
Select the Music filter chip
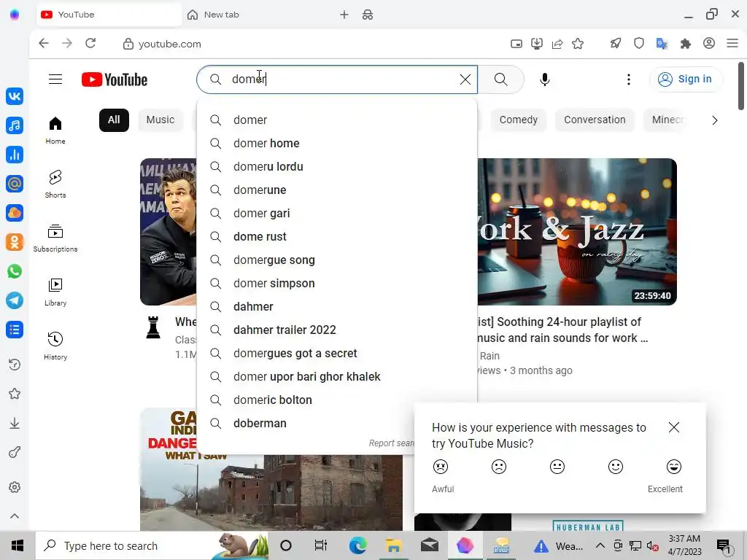pyautogui.click(x=160, y=120)
